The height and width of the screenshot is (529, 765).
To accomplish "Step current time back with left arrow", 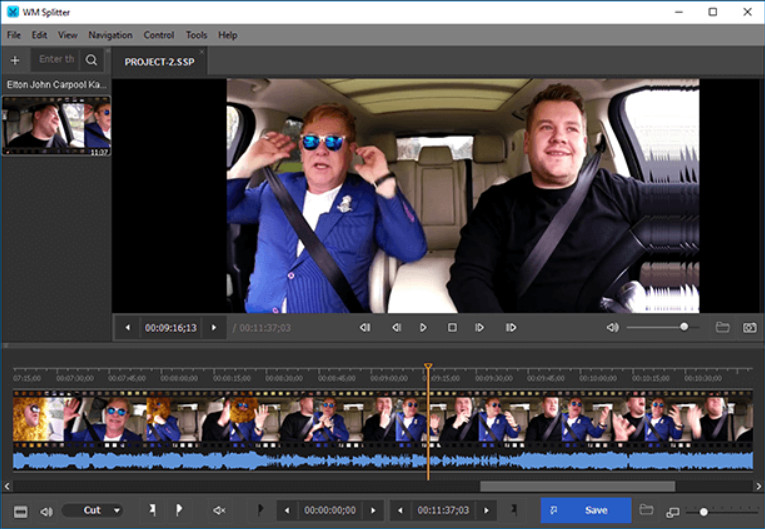I will [127, 327].
